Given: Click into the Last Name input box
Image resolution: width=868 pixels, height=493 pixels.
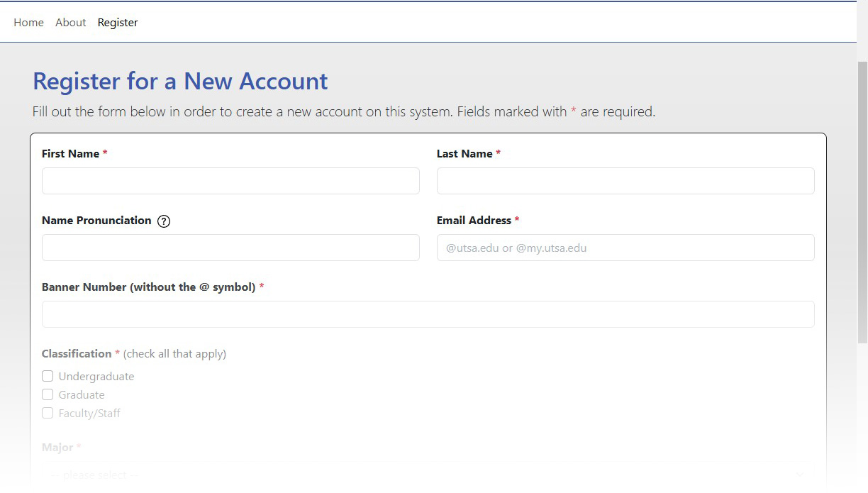Looking at the screenshot, I should click(625, 181).
